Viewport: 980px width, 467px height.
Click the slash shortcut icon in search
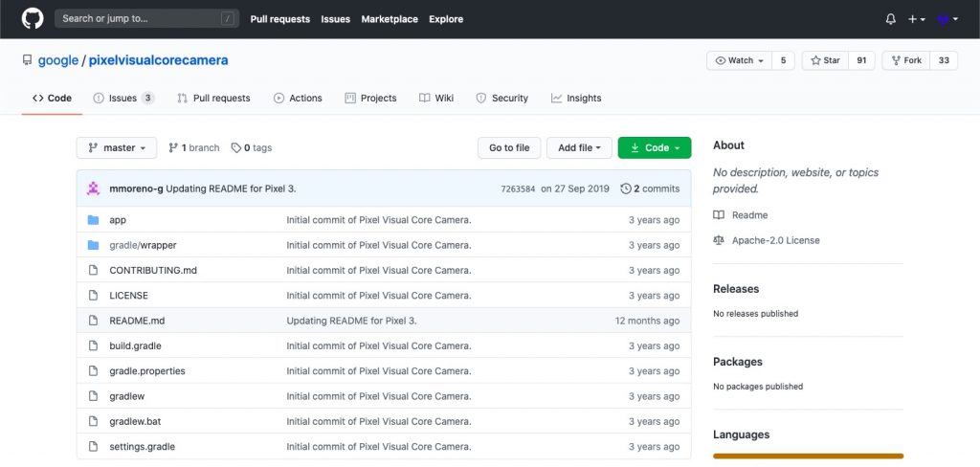point(227,19)
